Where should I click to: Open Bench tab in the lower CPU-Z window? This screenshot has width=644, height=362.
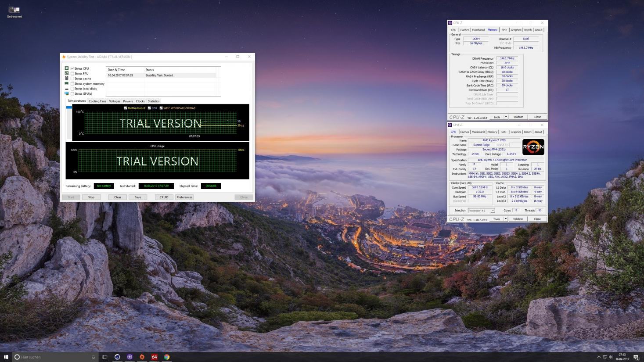[x=527, y=132]
